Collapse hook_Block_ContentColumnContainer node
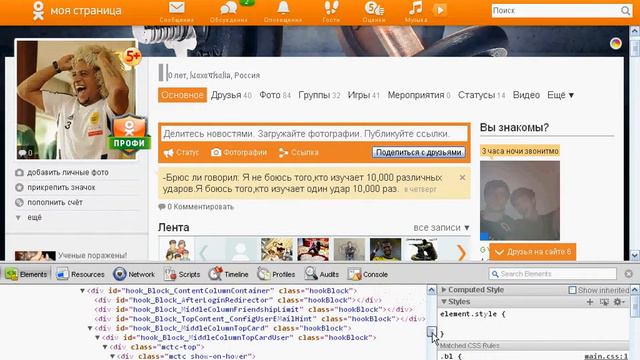This screenshot has height=360, width=640. pyautogui.click(x=82, y=291)
